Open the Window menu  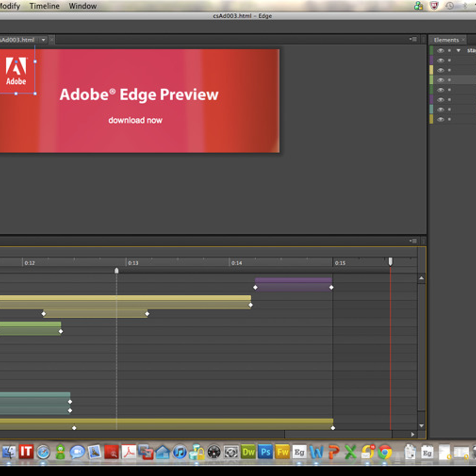[83, 6]
